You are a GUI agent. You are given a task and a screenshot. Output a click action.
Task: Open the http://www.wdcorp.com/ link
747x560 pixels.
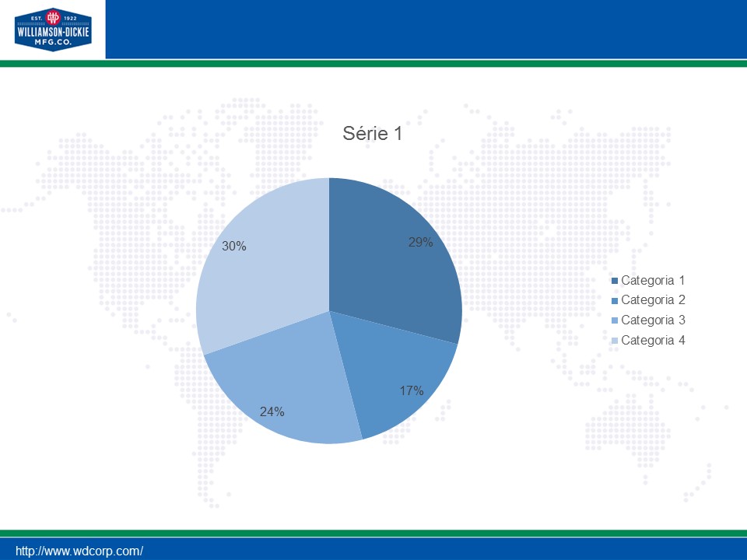coord(79,551)
